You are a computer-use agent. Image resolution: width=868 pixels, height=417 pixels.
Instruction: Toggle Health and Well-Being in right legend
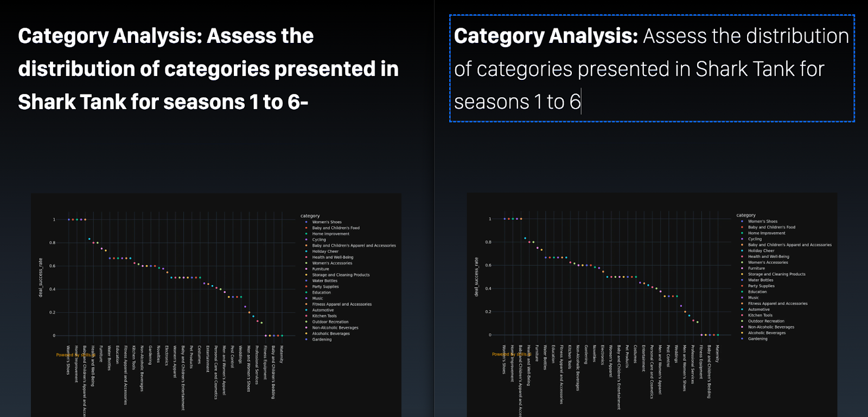[769, 257]
